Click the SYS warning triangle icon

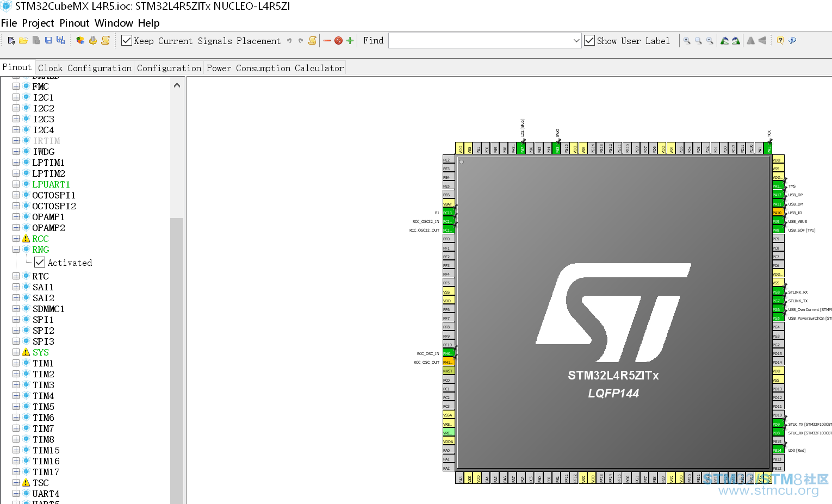pyautogui.click(x=26, y=352)
